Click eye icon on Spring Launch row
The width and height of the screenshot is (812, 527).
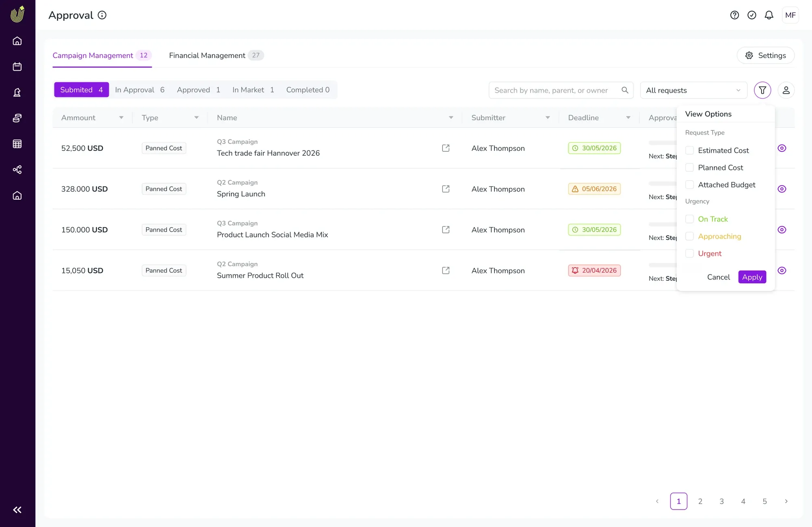(782, 189)
